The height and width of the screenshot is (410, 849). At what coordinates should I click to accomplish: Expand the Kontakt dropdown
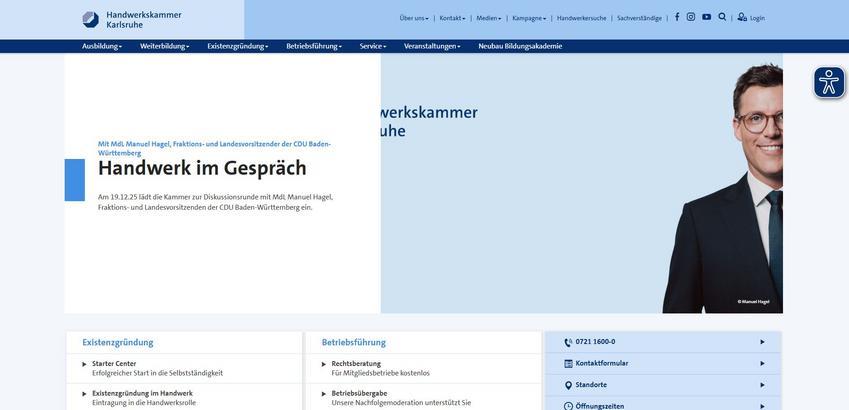click(453, 18)
